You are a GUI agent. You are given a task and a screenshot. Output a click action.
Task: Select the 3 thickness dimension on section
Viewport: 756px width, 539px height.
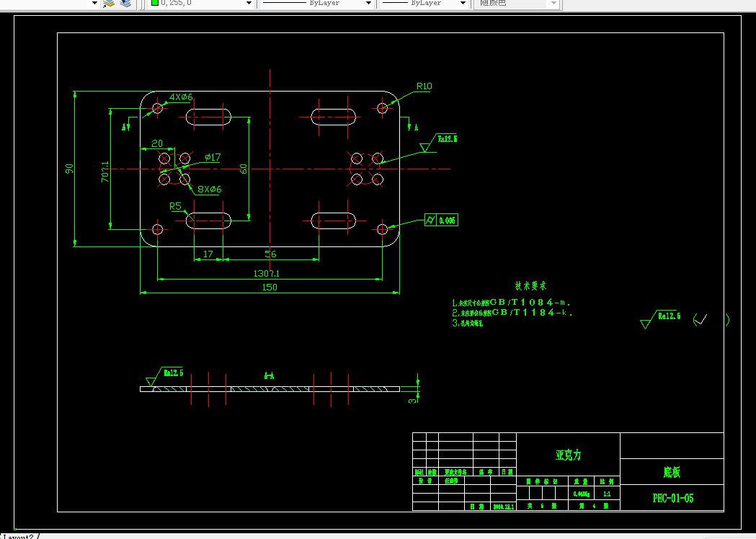point(413,400)
